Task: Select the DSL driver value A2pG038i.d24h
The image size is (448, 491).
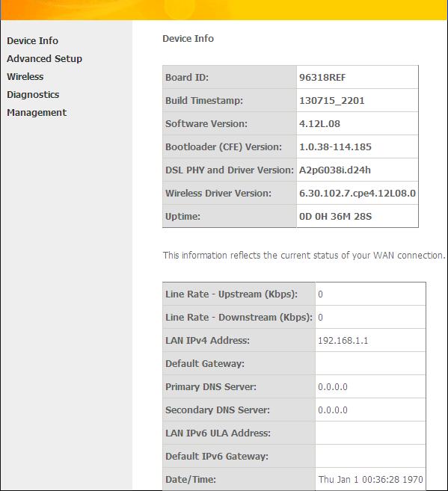Action: [335, 170]
